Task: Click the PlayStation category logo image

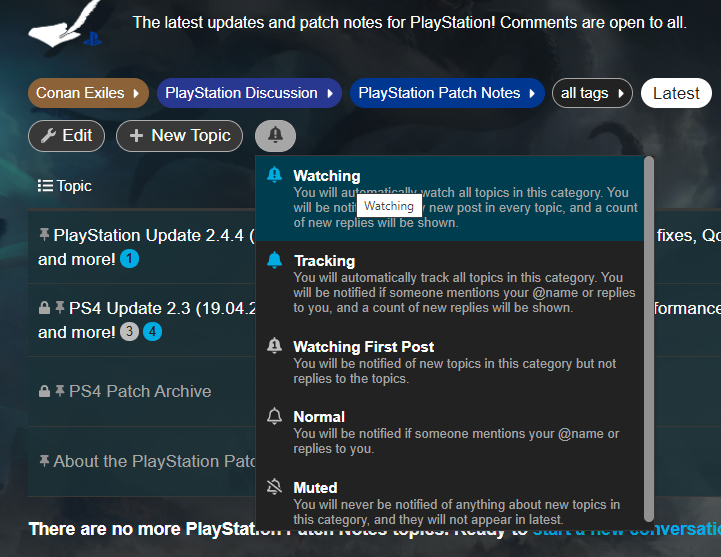Action: coord(67,25)
